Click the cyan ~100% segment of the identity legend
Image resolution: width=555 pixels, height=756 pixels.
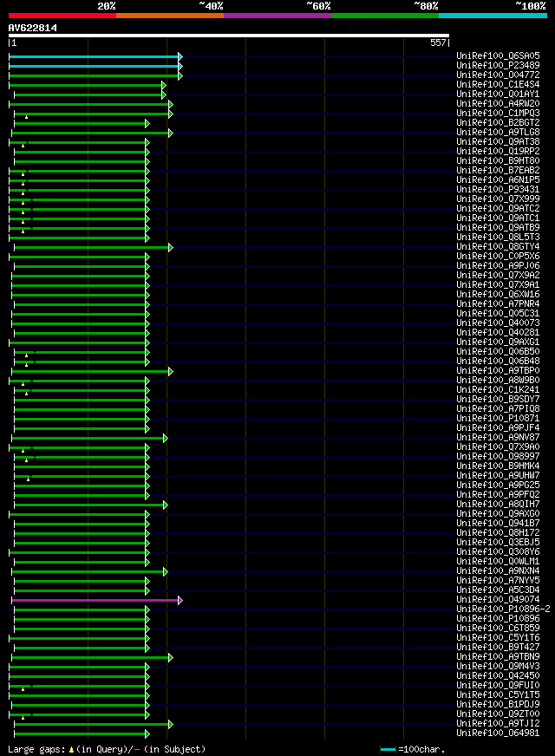click(x=493, y=16)
